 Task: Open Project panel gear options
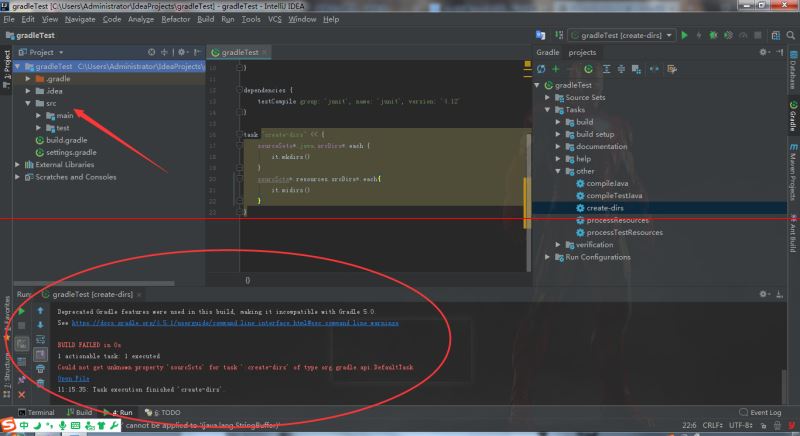tap(183, 52)
